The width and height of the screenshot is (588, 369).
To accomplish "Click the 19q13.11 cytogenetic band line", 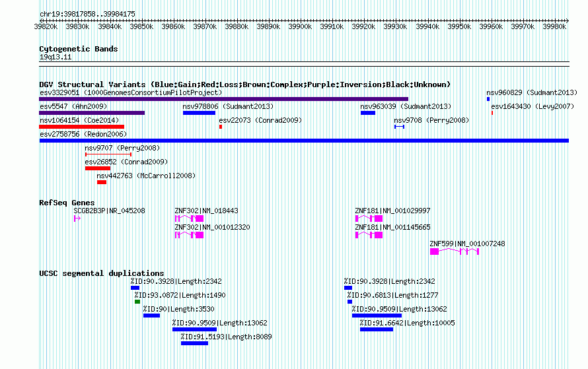I will pos(304,64).
